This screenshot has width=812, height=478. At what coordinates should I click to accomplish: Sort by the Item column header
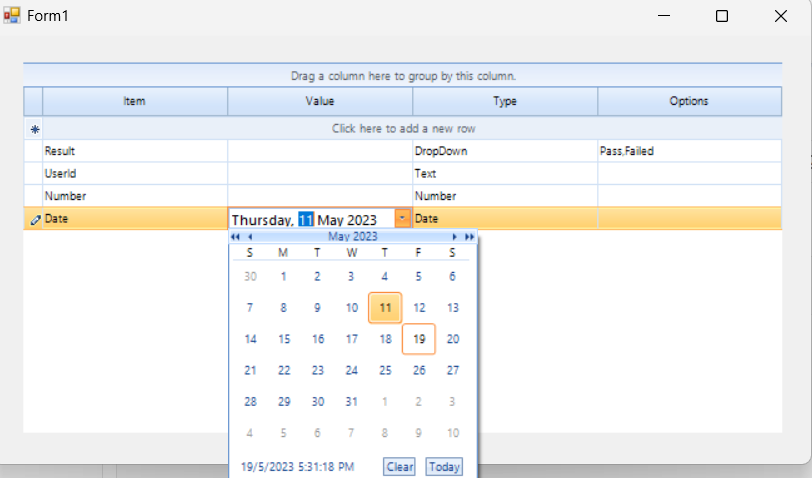point(135,101)
